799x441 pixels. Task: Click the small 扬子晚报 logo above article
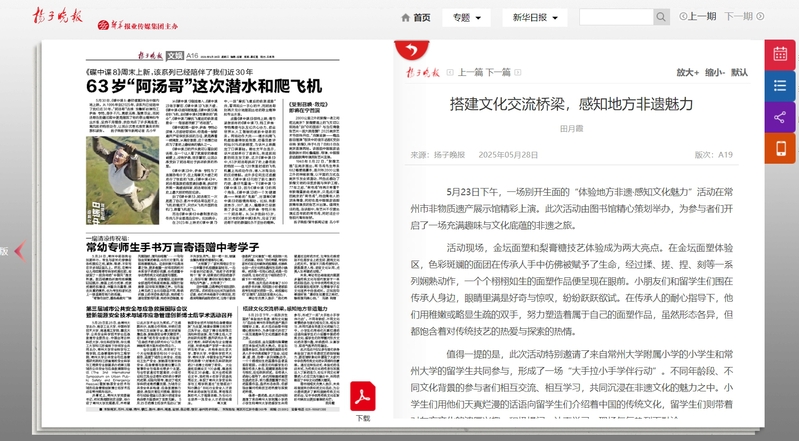[422, 72]
